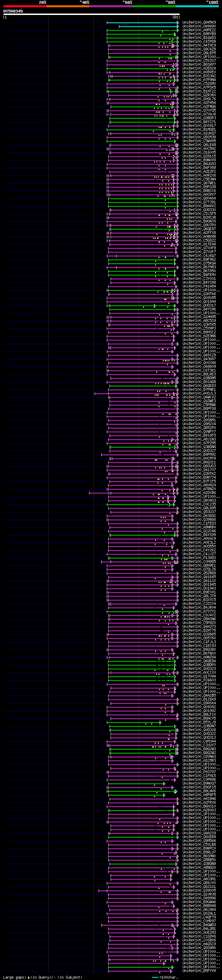The width and height of the screenshot is (222, 980).
Task: Open hit UniRef100_B1Q483
Action: point(199,38)
